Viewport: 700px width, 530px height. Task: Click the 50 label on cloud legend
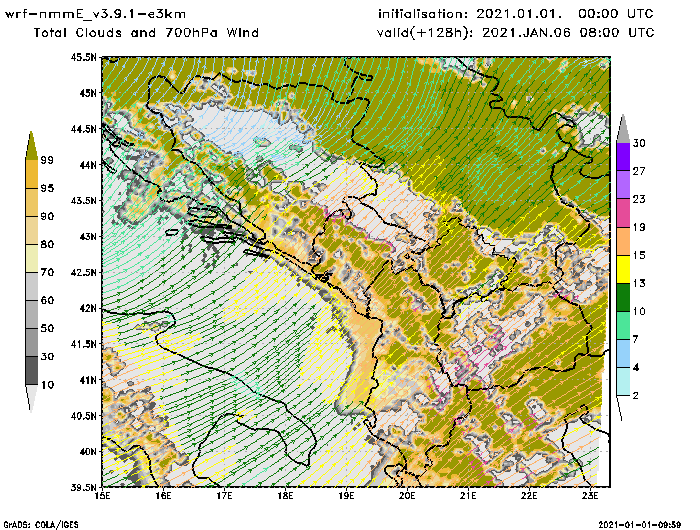pyautogui.click(x=47, y=328)
